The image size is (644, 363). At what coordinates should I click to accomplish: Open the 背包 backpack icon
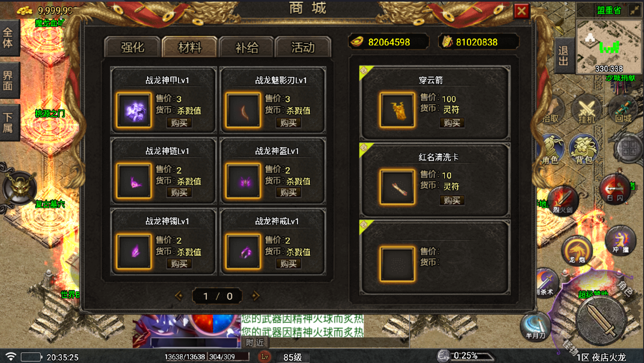tap(584, 149)
